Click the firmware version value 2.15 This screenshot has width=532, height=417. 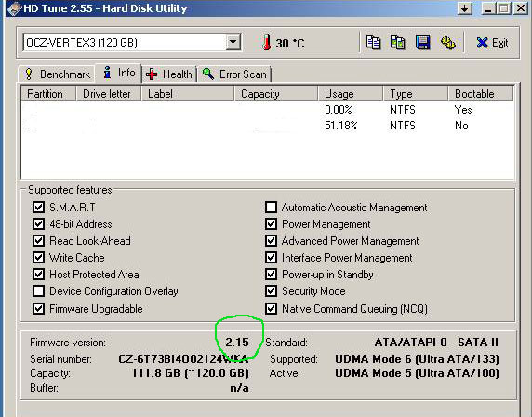click(x=237, y=342)
